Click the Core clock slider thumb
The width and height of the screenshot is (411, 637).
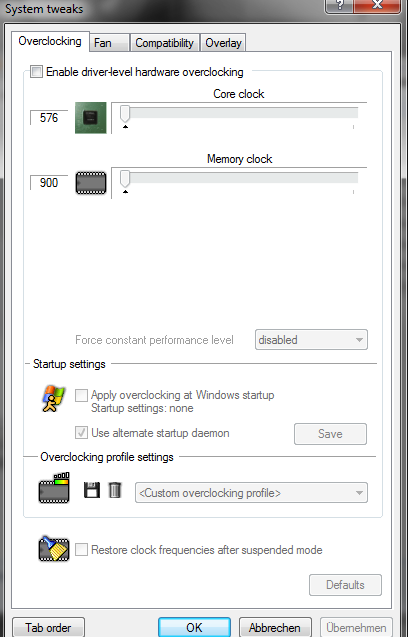coord(125,114)
